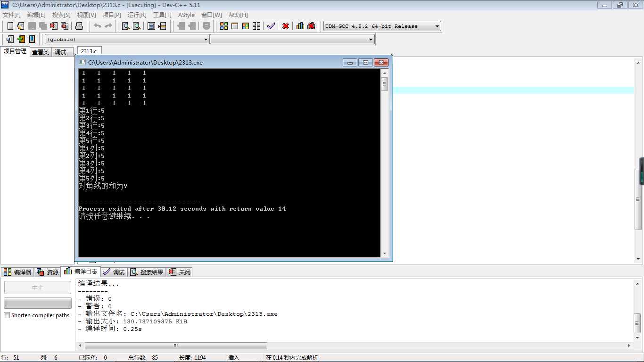The height and width of the screenshot is (362, 644).
Task: Open the 窗口[W] menu
Action: pyautogui.click(x=211, y=15)
